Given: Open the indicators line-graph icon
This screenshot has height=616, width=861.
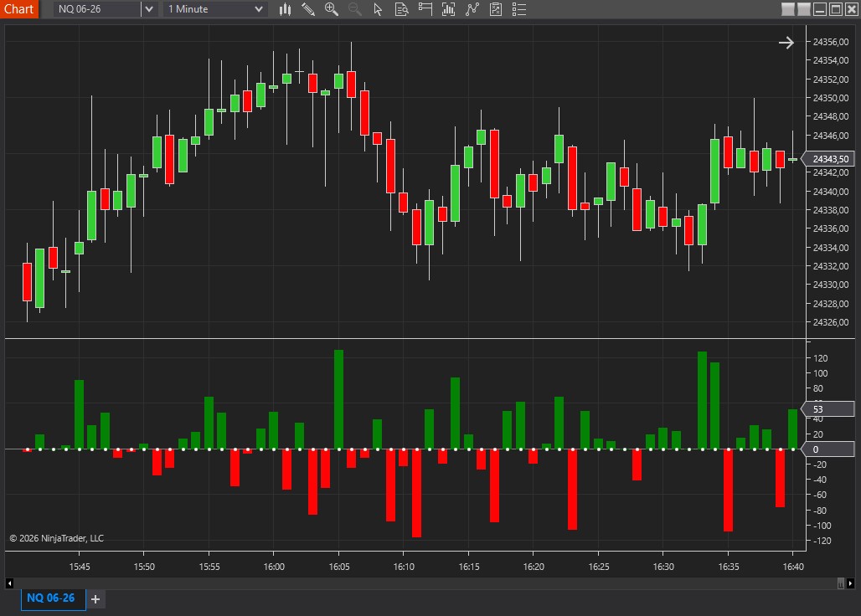Looking at the screenshot, I should [x=472, y=9].
